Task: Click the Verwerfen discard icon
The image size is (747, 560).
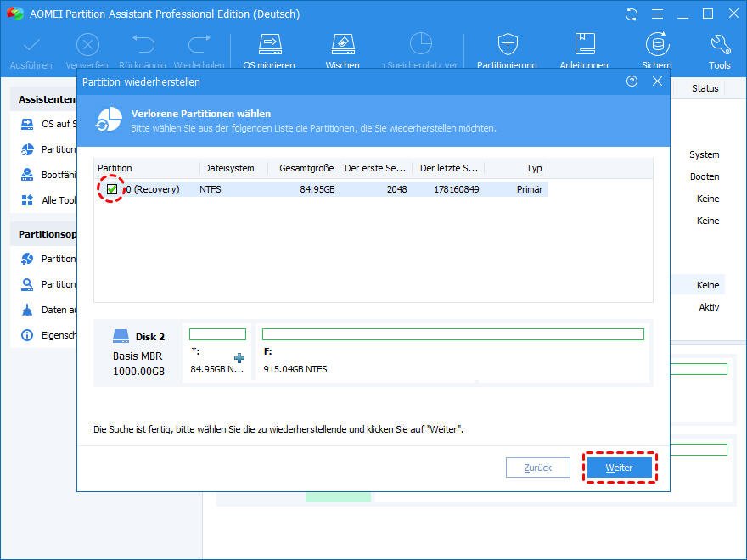Action: (x=87, y=45)
